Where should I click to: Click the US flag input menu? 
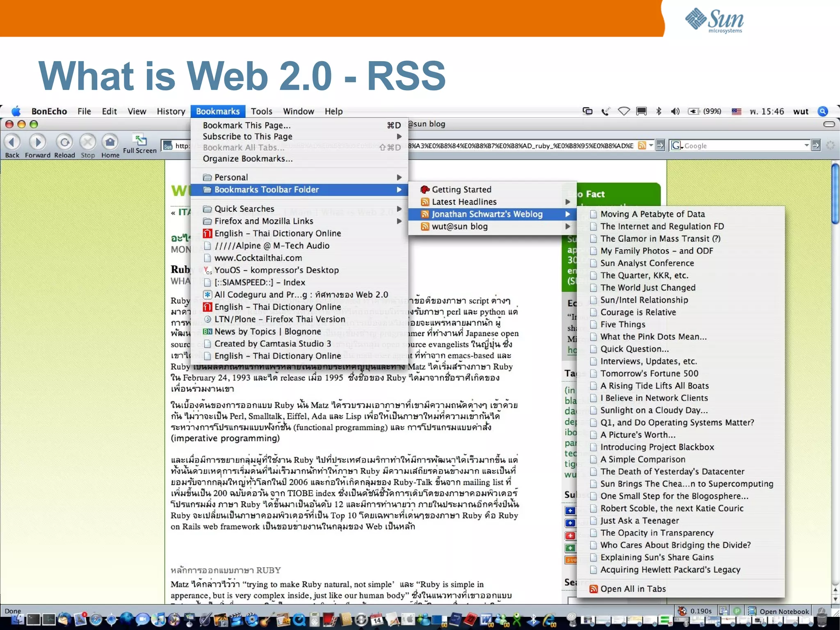[x=736, y=111]
